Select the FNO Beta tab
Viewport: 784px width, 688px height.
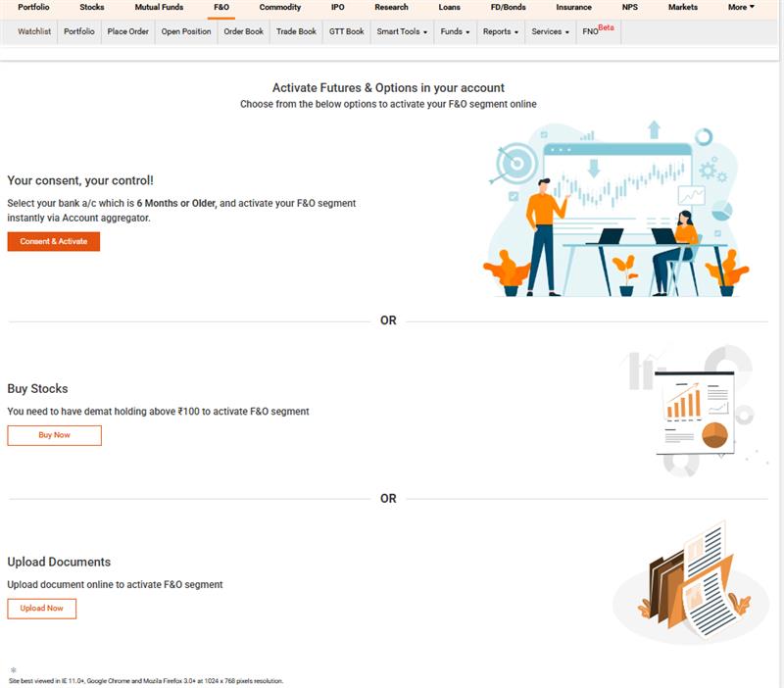point(598,31)
